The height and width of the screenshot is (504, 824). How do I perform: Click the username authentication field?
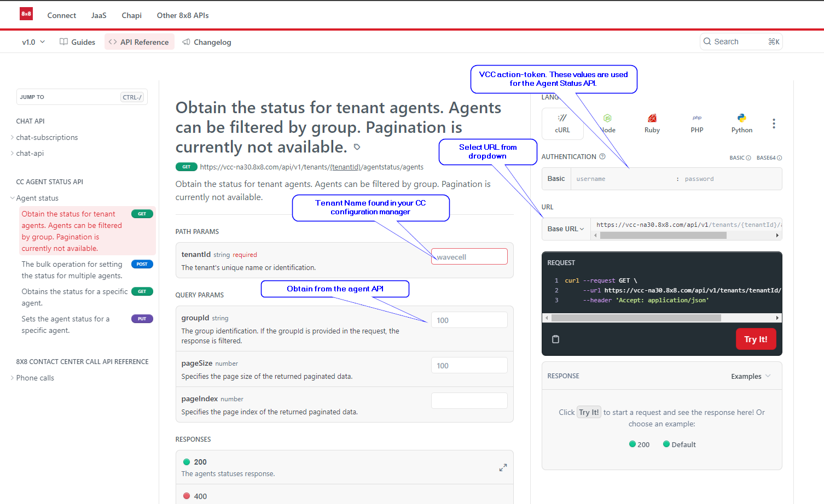623,179
